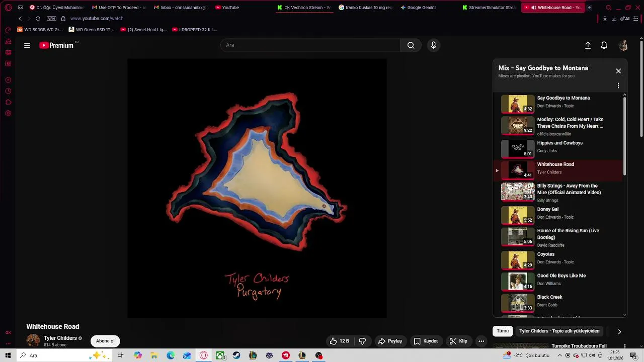644x362 pixels.
Task: Open the notifications bell
Action: tap(604, 45)
